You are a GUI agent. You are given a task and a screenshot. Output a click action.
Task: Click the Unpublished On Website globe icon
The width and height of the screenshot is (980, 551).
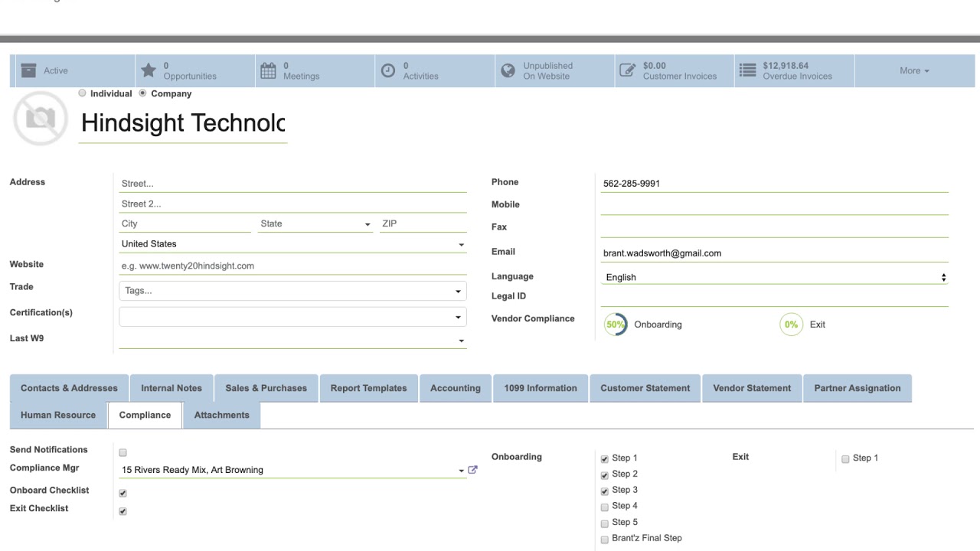tap(508, 70)
